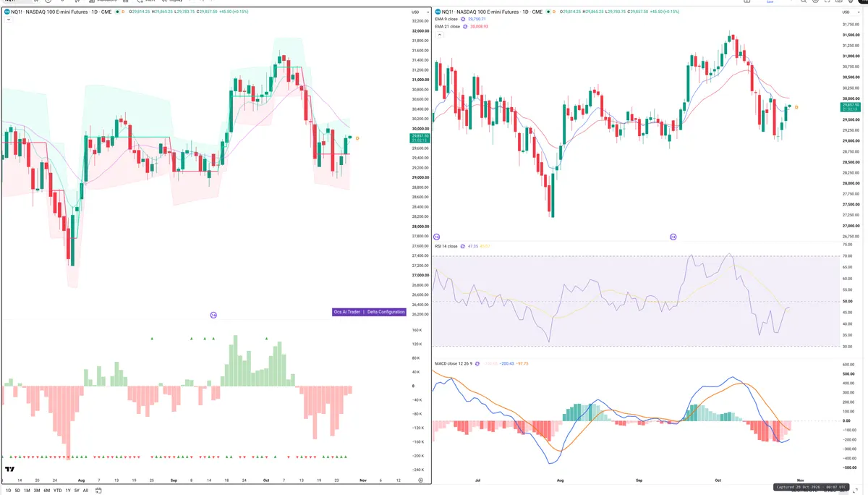Click the EMA 21 close legend label
This screenshot has width=868, height=495.
pos(448,26)
